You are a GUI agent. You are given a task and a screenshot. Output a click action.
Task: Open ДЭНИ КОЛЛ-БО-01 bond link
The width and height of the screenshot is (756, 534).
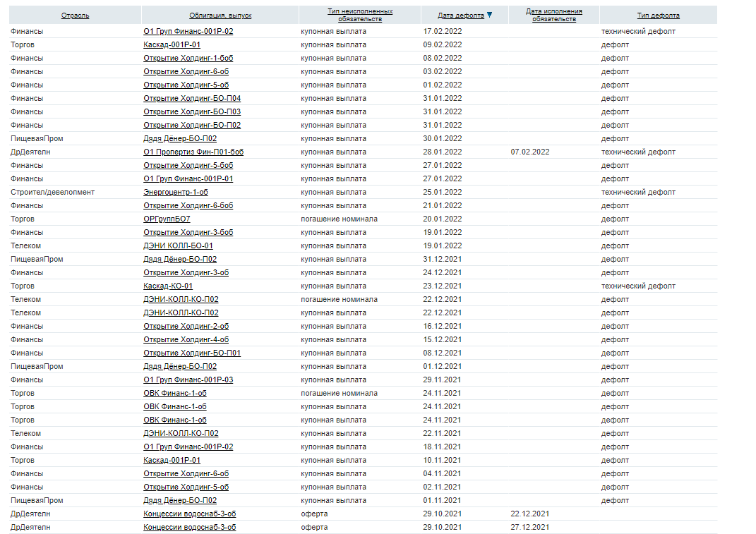tap(178, 245)
